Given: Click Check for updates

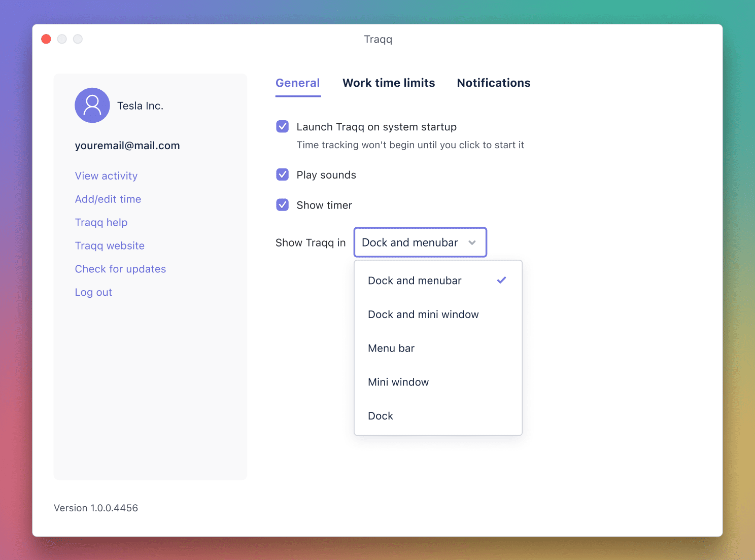Looking at the screenshot, I should (120, 269).
